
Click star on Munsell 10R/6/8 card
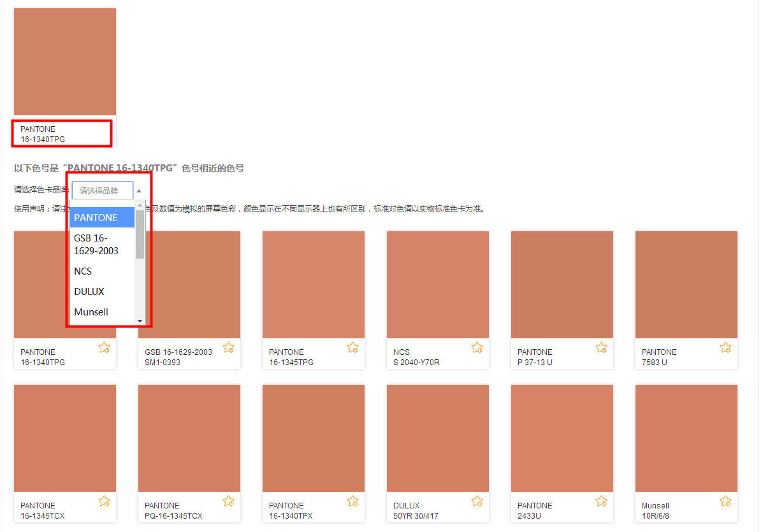click(725, 501)
